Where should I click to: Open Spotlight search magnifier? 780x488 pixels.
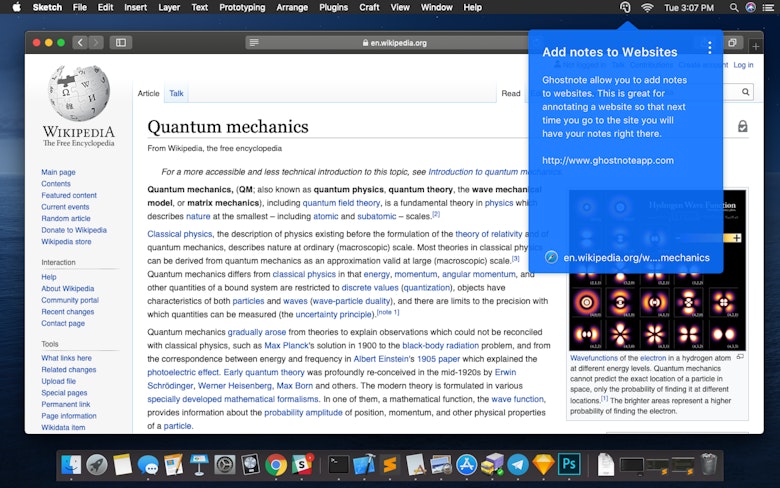(x=731, y=7)
